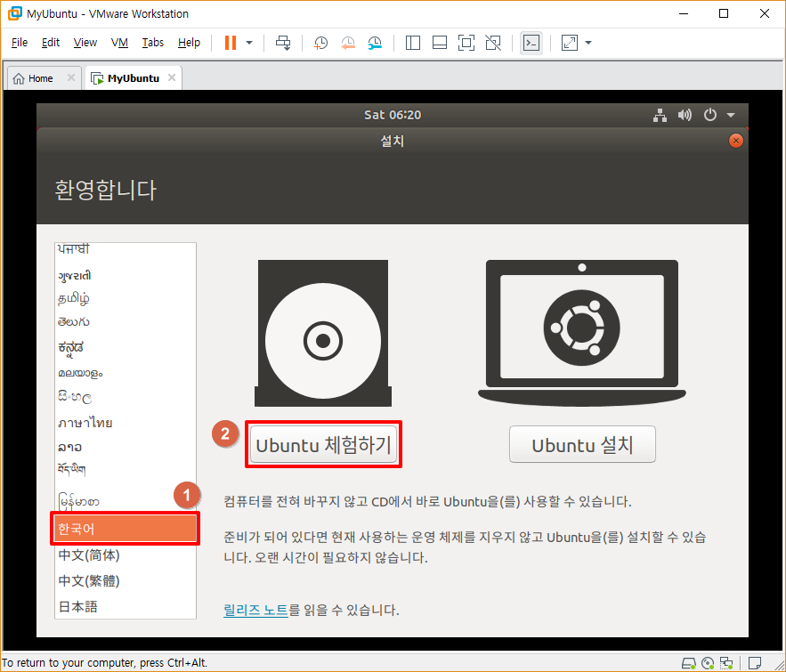Select 中文(繁體) in the language list

(126, 581)
